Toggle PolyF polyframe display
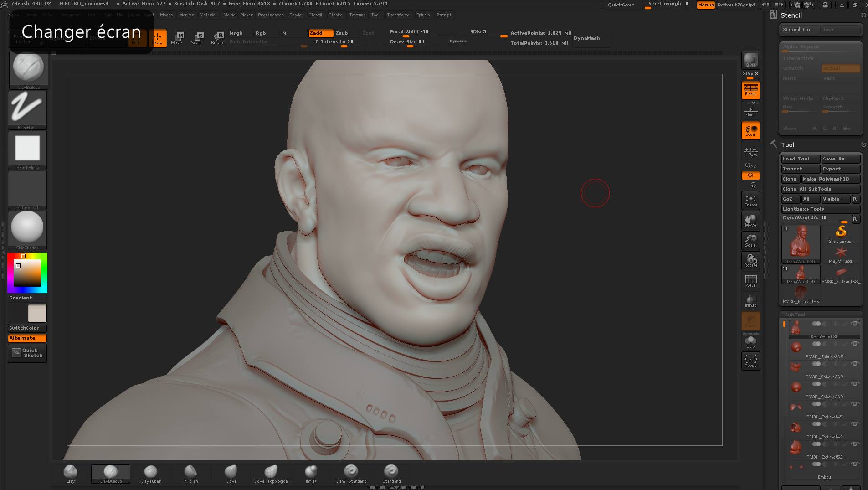Image resolution: width=868 pixels, height=490 pixels. tap(750, 281)
